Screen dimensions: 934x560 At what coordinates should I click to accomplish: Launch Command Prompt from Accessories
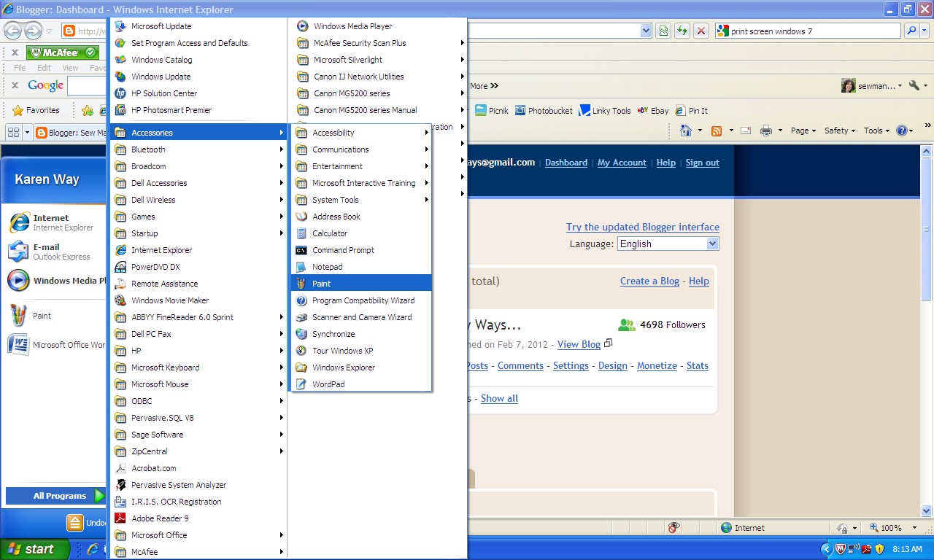pos(361,250)
